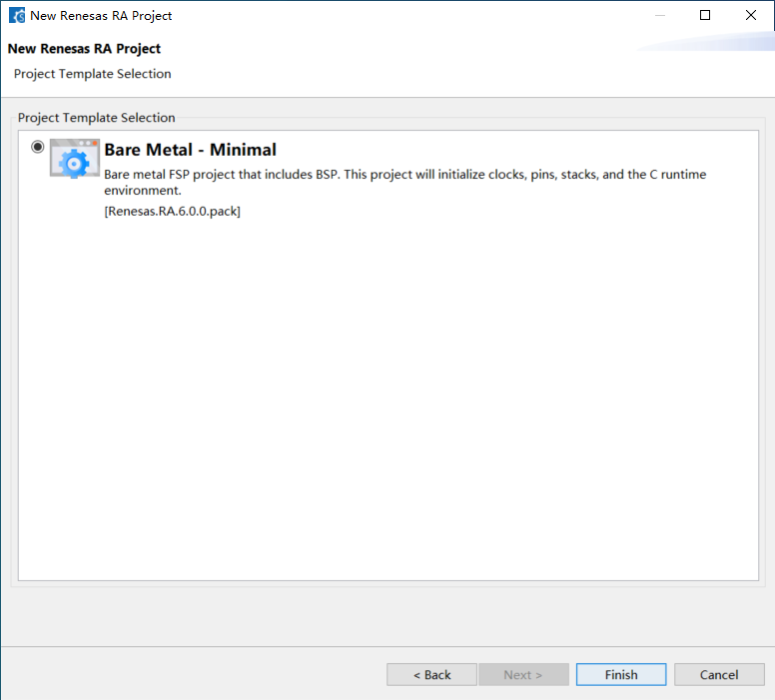Click the Project Template Selection subtitle under heading
The width and height of the screenshot is (775, 700).
tap(93, 74)
